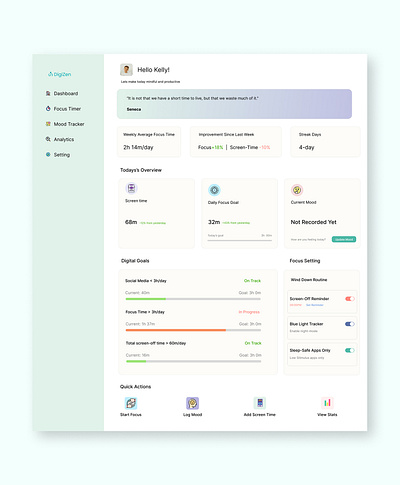This screenshot has height=485, width=400.
Task: Click the "Current: 16m" text
Action: [x=138, y=355]
